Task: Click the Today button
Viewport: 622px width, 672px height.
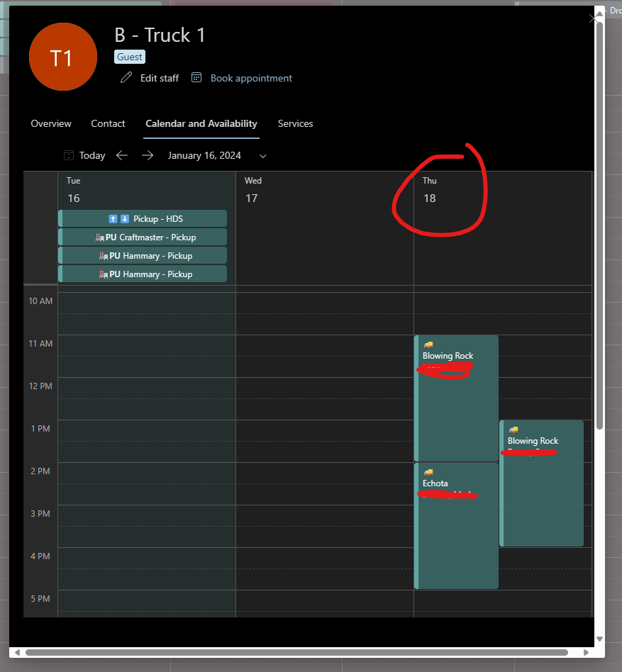Action: [x=92, y=155]
